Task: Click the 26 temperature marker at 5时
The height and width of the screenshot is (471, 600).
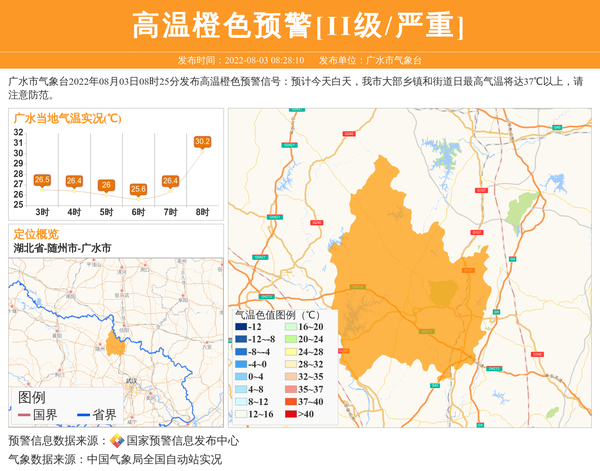Action: point(106,185)
